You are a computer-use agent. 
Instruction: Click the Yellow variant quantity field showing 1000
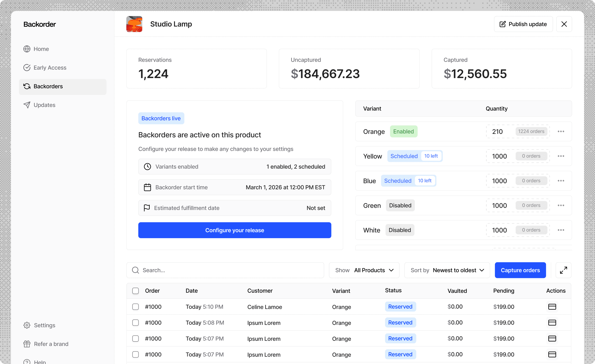coord(499,156)
